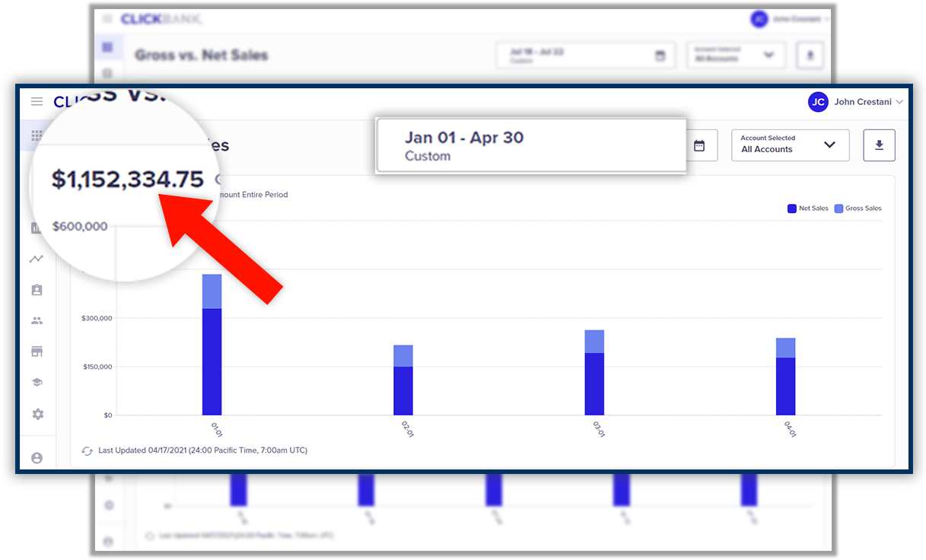
Task: Click the Gross vs. Net Sales title in the background window
Action: [202, 56]
